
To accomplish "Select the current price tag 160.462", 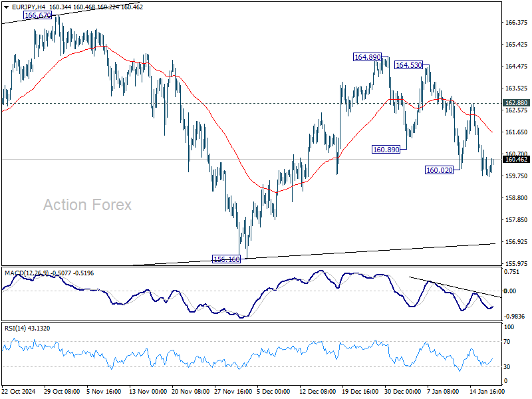I will pyautogui.click(x=516, y=160).
